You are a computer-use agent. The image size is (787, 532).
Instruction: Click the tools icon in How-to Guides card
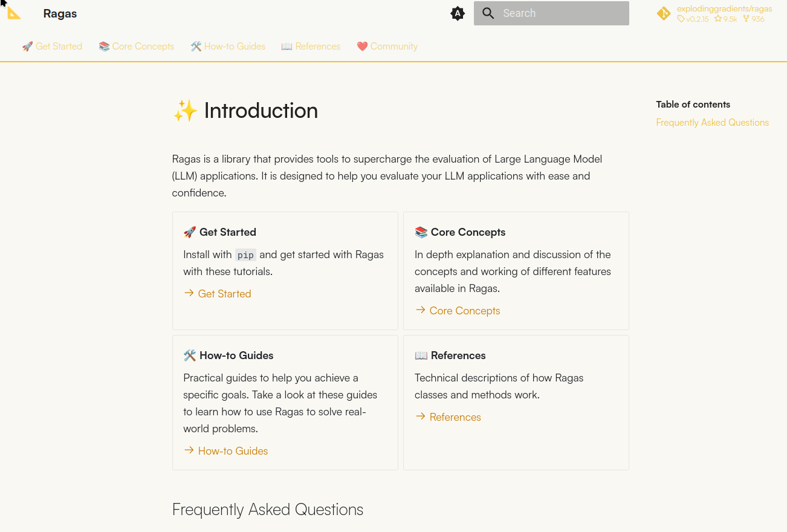[190, 355]
